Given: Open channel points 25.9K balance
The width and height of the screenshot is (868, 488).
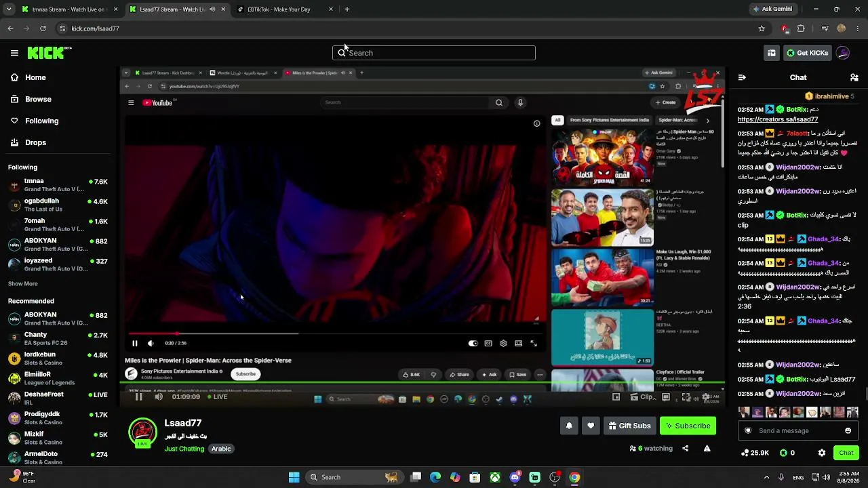Looking at the screenshot, I should (755, 453).
